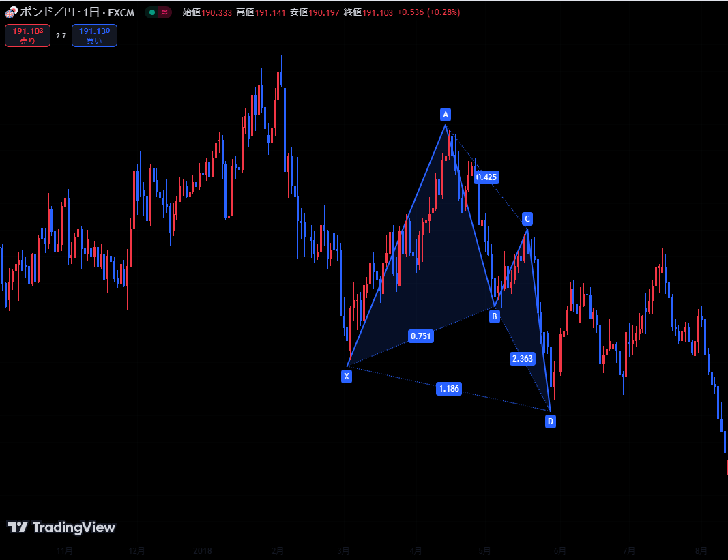The width and height of the screenshot is (728, 560).
Task: Click the 1.186 XD ratio label
Action: (449, 389)
